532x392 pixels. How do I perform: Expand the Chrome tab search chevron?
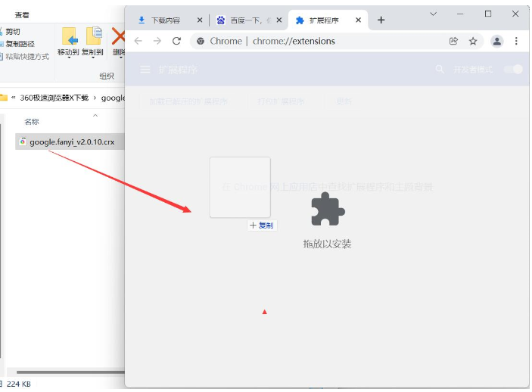click(x=434, y=14)
